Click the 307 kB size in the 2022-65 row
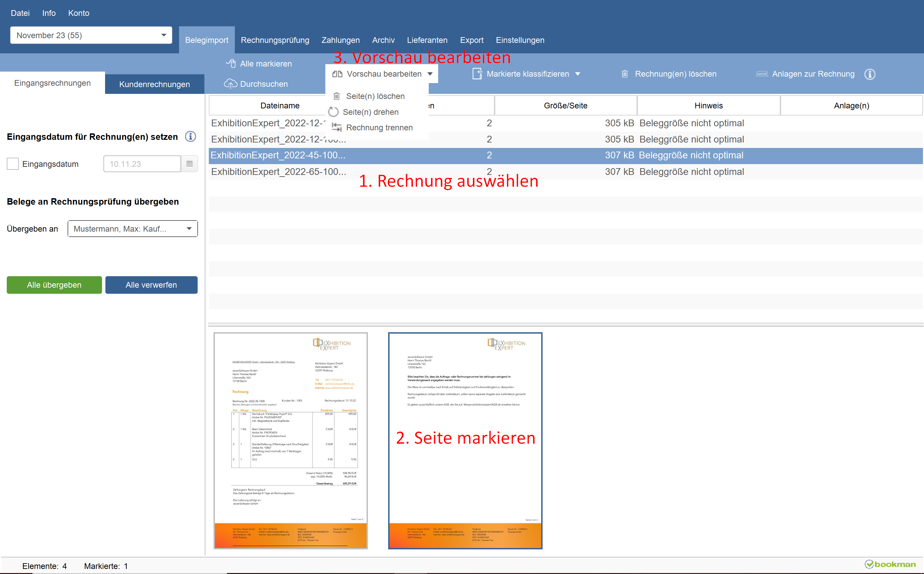Image resolution: width=924 pixels, height=574 pixels. click(x=619, y=172)
